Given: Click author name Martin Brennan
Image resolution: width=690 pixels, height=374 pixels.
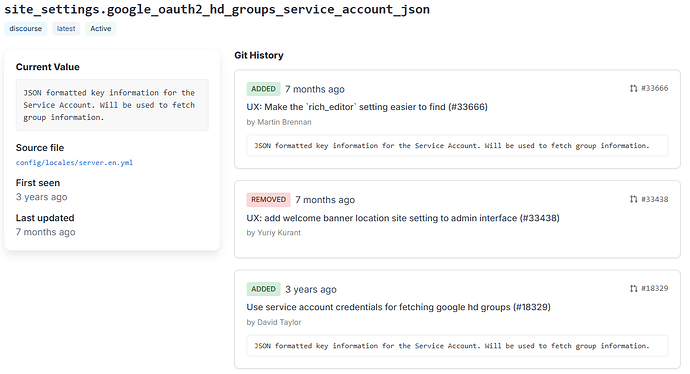Looking at the screenshot, I should [284, 122].
